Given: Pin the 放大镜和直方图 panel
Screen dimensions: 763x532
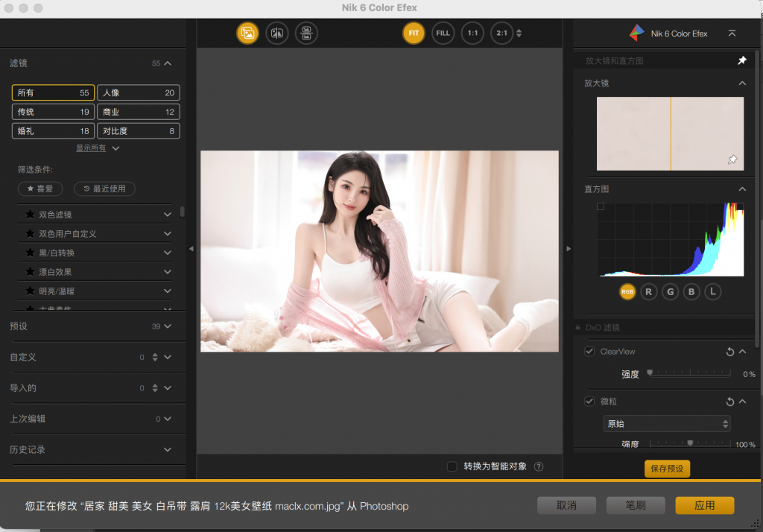Looking at the screenshot, I should coord(742,60).
